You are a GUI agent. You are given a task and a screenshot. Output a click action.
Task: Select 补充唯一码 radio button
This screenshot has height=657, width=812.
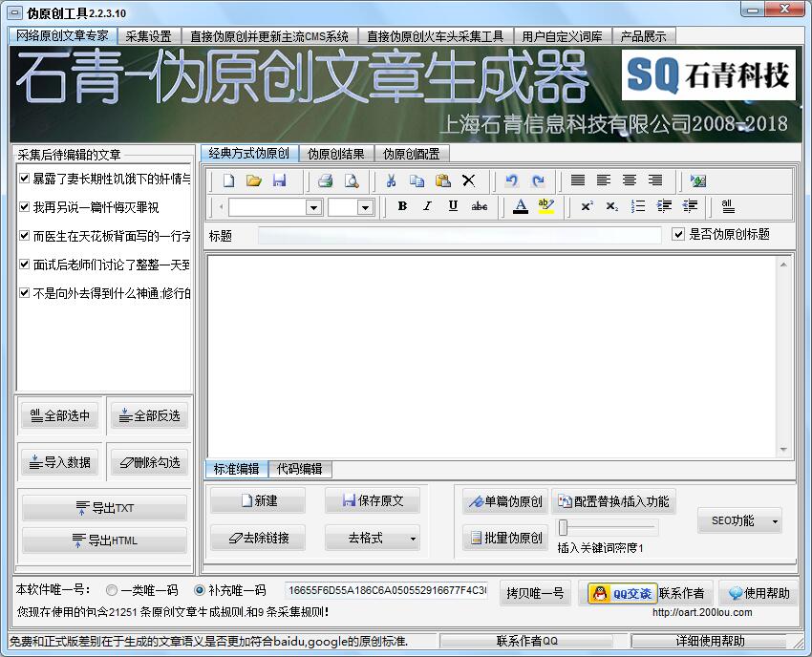200,590
